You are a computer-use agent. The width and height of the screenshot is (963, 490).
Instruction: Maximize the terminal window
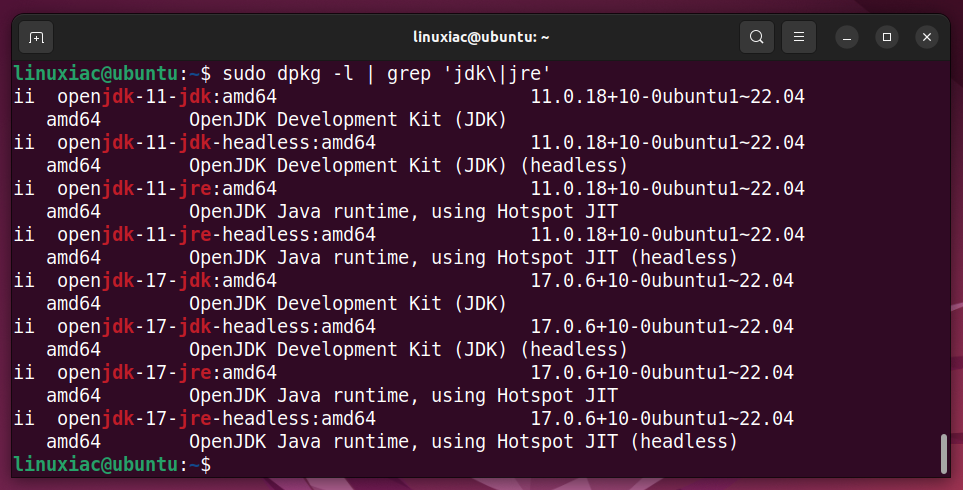(x=887, y=37)
